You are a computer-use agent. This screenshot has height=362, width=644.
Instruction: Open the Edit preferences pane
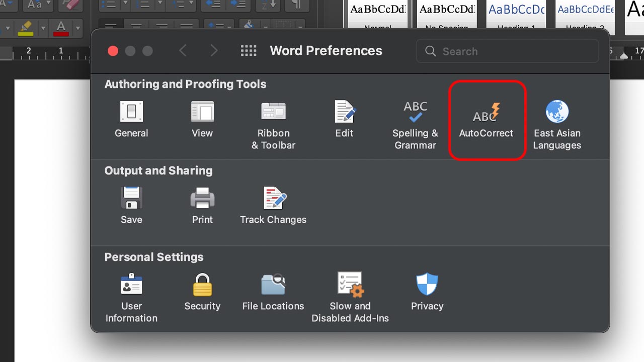[345, 119]
